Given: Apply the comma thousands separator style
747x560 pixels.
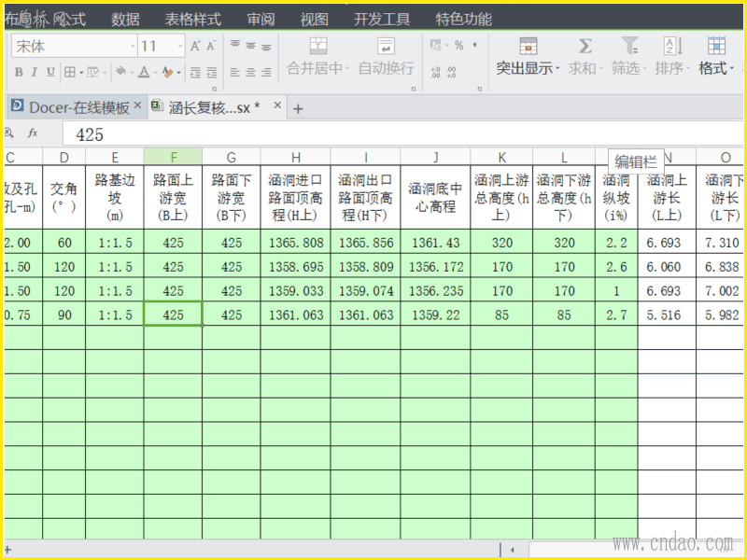Looking at the screenshot, I should (x=475, y=45).
